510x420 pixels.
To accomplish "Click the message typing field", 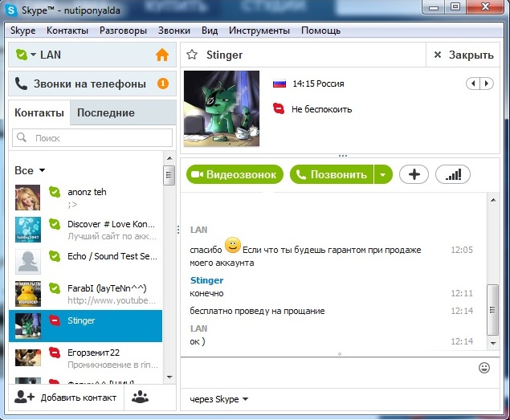I will [328, 372].
